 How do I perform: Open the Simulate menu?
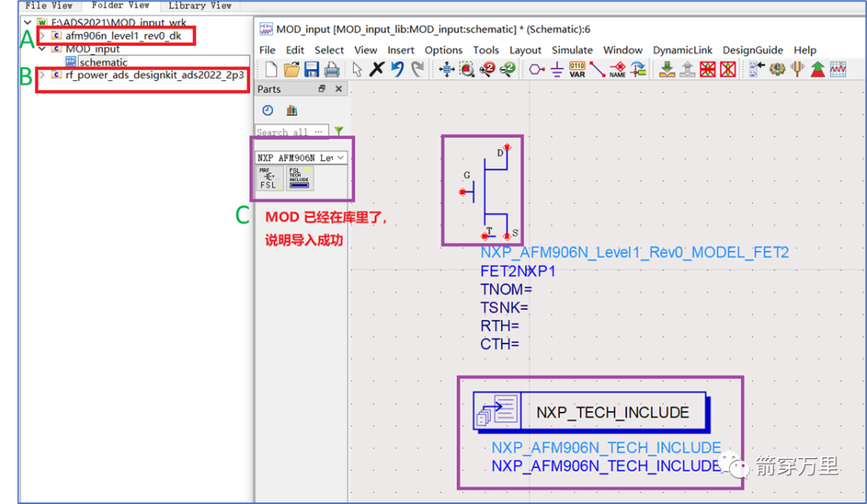[572, 50]
